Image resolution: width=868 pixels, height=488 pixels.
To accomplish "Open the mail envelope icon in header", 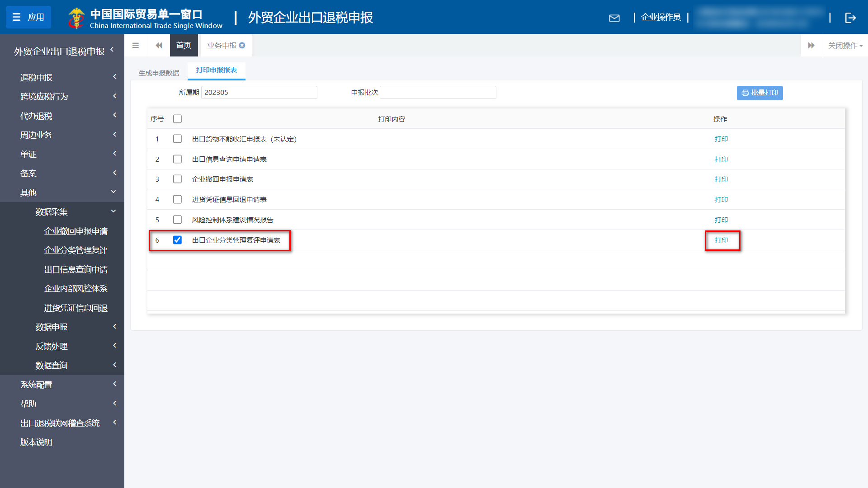I will pyautogui.click(x=614, y=18).
